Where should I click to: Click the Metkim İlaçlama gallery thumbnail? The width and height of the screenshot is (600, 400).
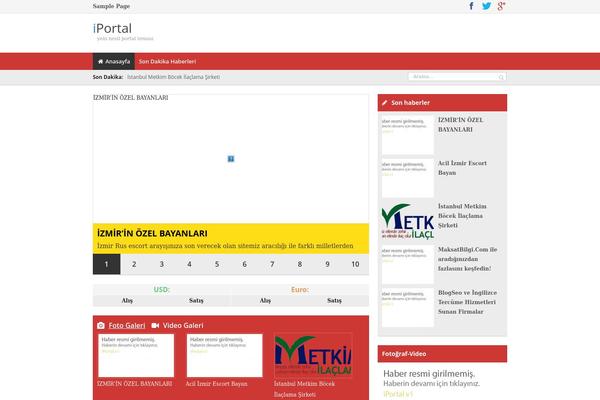(x=313, y=356)
